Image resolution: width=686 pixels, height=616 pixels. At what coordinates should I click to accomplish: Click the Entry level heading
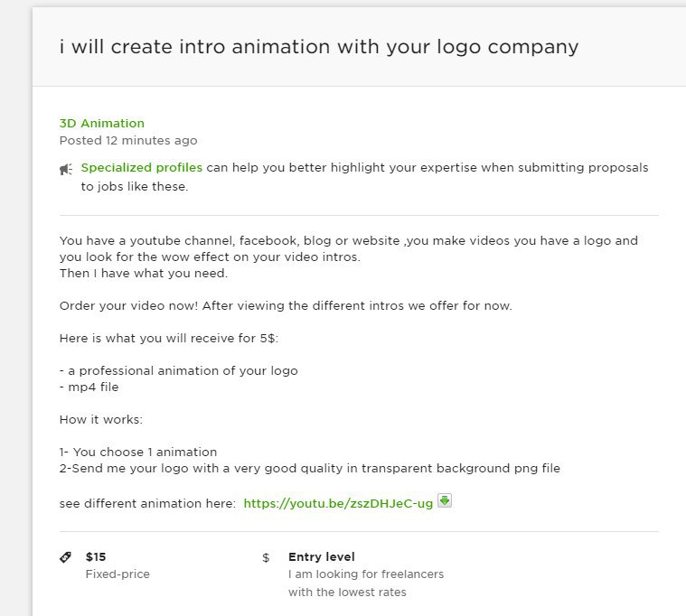[322, 556]
